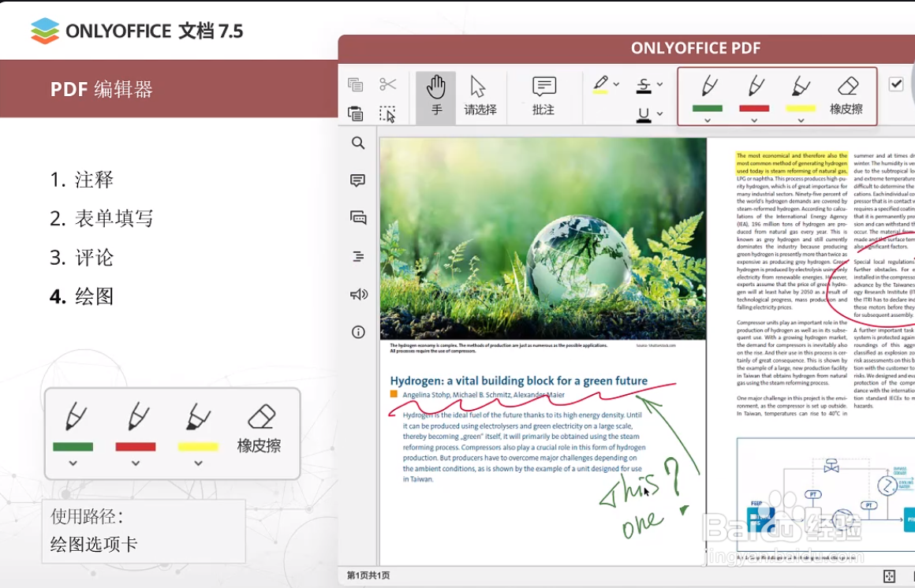Screen dimensions: 915x588
Task: Click green pen in enlarged callout
Action: [74, 416]
